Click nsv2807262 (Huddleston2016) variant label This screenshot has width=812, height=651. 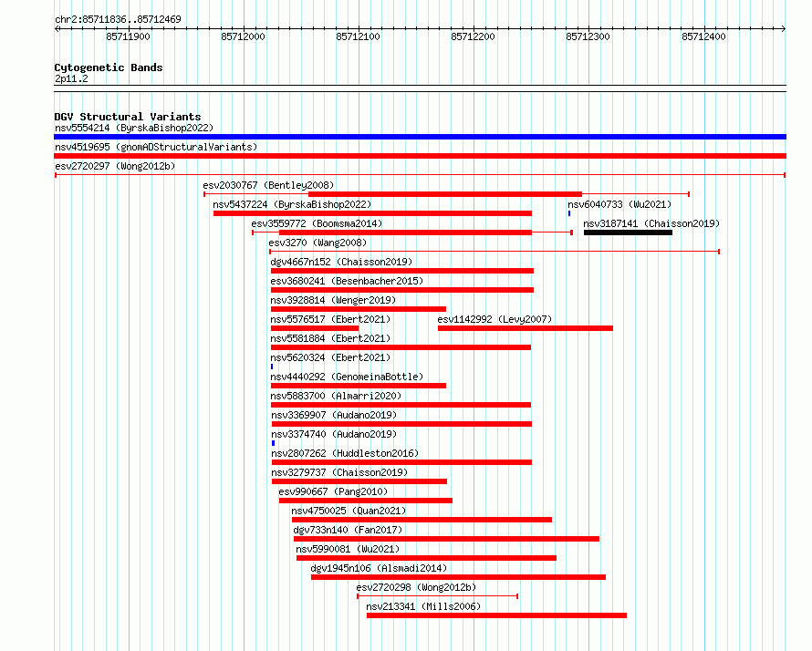(x=345, y=453)
